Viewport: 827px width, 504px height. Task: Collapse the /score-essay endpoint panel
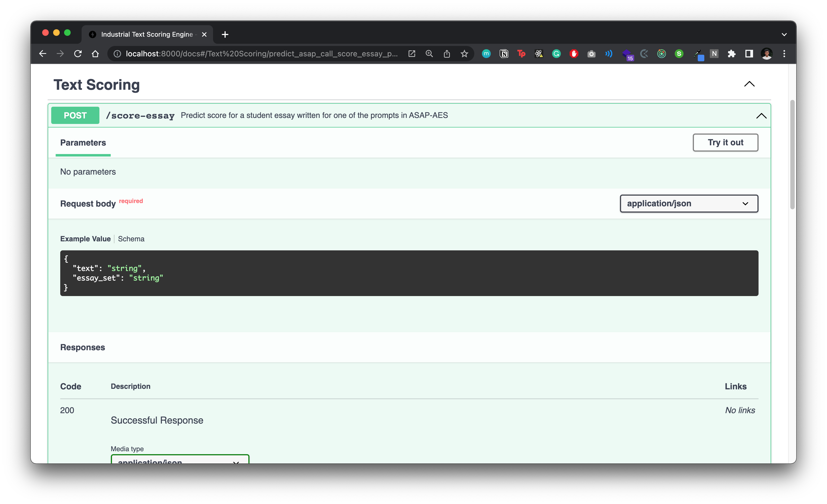761,116
